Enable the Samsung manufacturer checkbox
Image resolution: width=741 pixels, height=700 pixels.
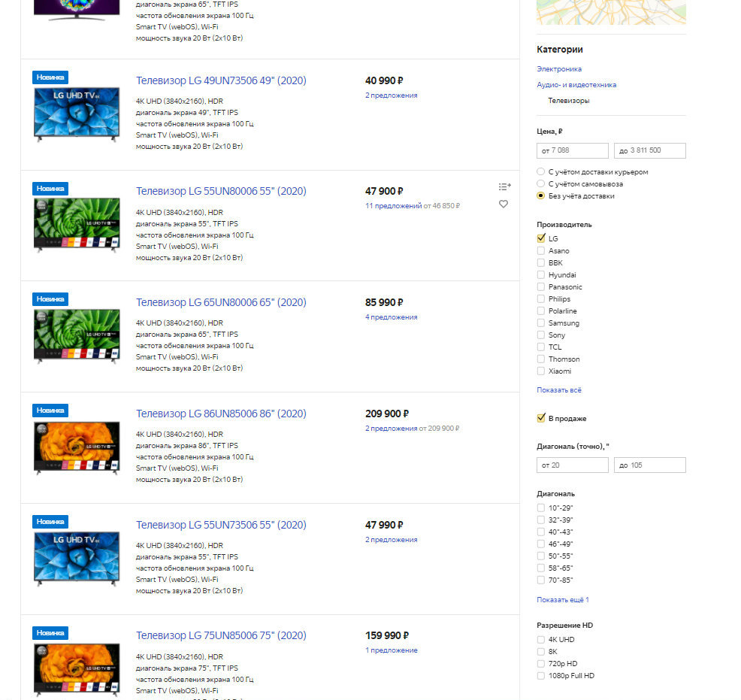click(541, 323)
